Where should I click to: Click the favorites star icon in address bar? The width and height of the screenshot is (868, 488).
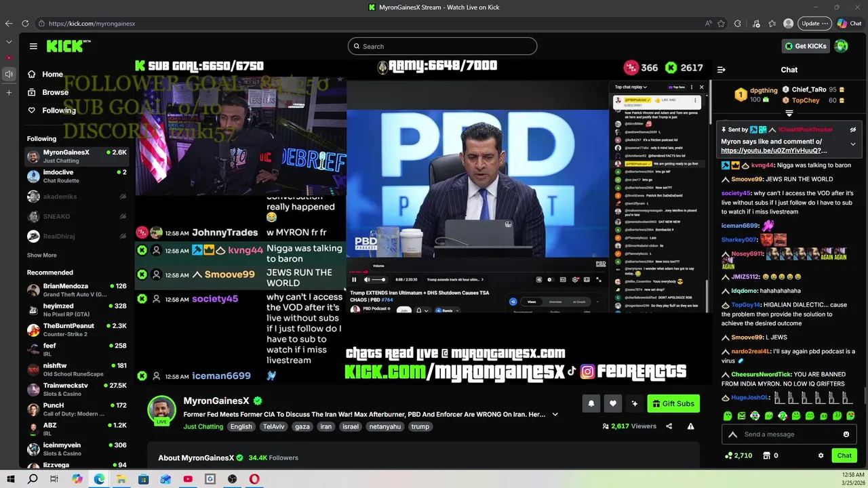(x=721, y=23)
